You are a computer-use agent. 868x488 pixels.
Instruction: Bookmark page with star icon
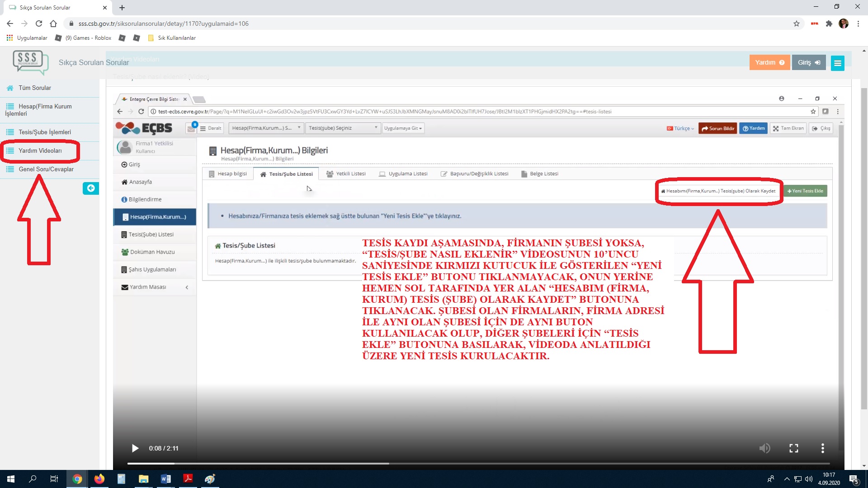click(797, 23)
